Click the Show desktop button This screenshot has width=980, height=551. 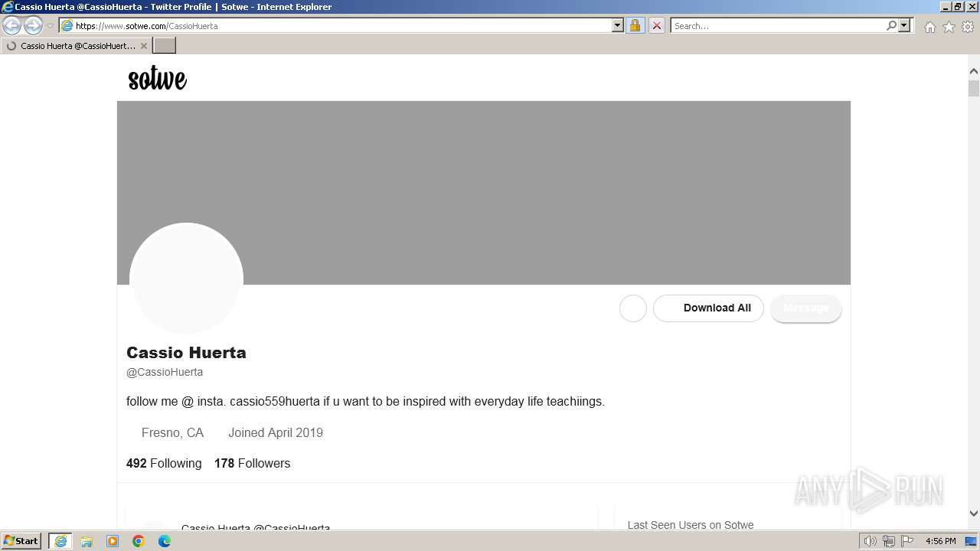point(972,541)
